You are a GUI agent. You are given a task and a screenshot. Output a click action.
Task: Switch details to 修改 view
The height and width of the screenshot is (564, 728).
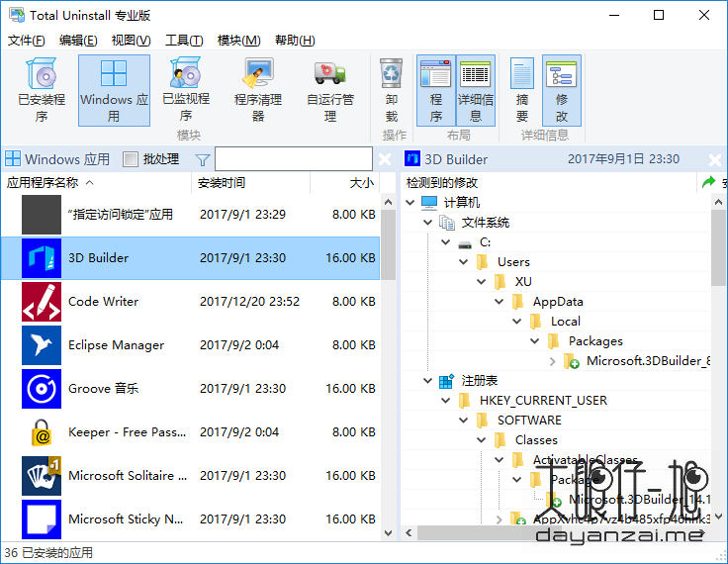pyautogui.click(x=561, y=90)
